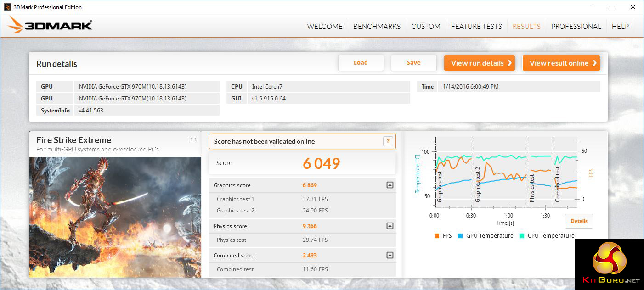The image size is (644, 290).
Task: Open chart Details button
Action: coord(579,221)
